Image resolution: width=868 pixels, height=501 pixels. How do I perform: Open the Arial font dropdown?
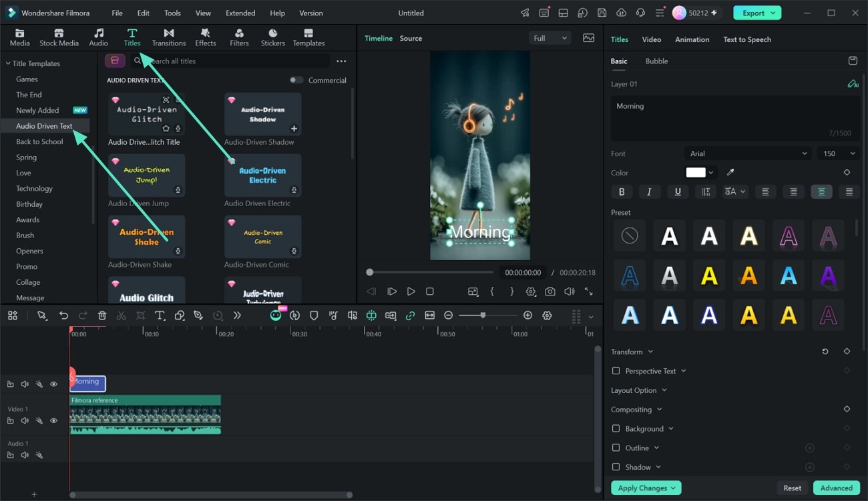coord(748,153)
